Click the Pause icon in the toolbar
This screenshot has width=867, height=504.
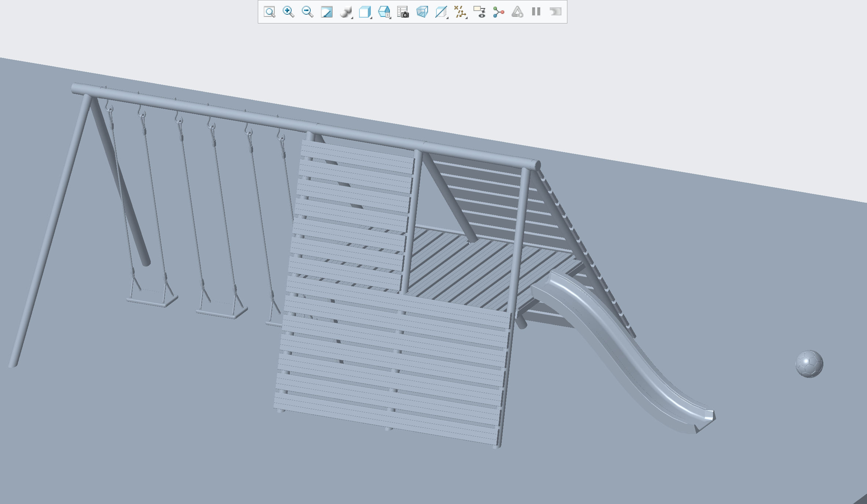536,12
